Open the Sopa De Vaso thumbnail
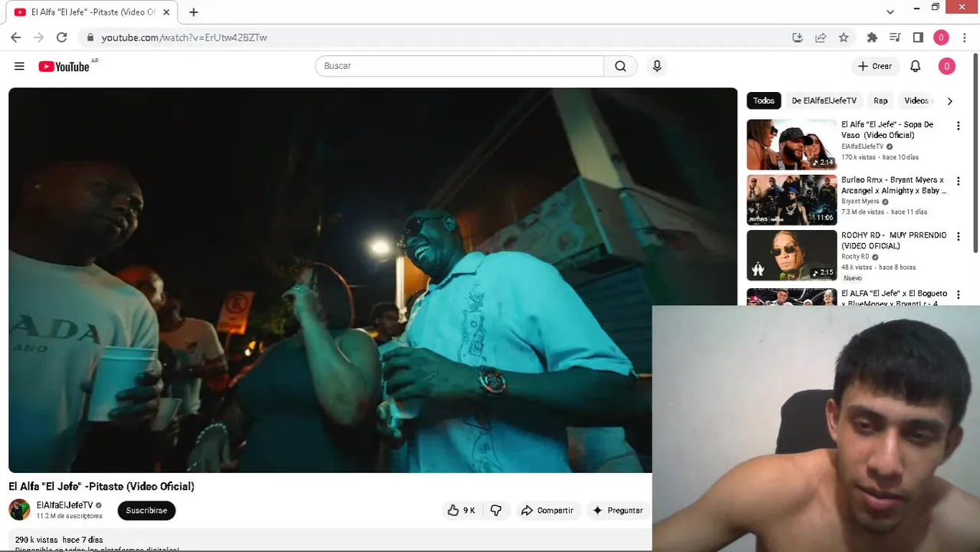Screen dimensions: 980x552 click(x=791, y=144)
